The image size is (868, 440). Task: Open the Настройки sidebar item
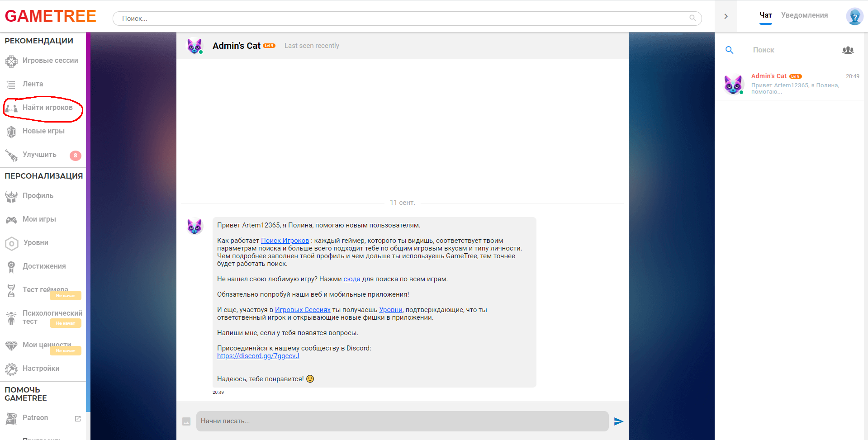pos(41,369)
